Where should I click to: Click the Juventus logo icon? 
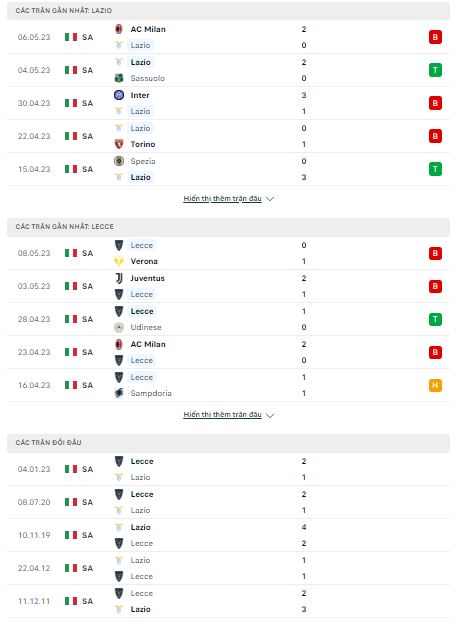(x=119, y=278)
